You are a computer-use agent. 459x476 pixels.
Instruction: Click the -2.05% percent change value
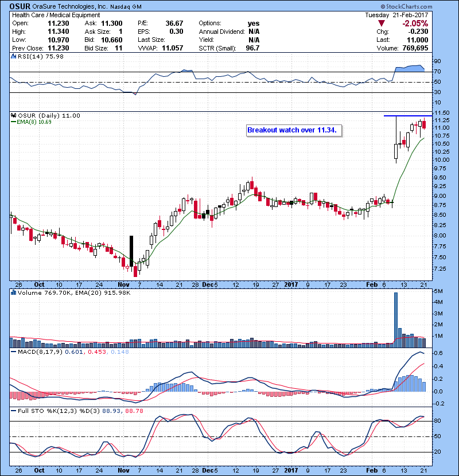(415, 24)
